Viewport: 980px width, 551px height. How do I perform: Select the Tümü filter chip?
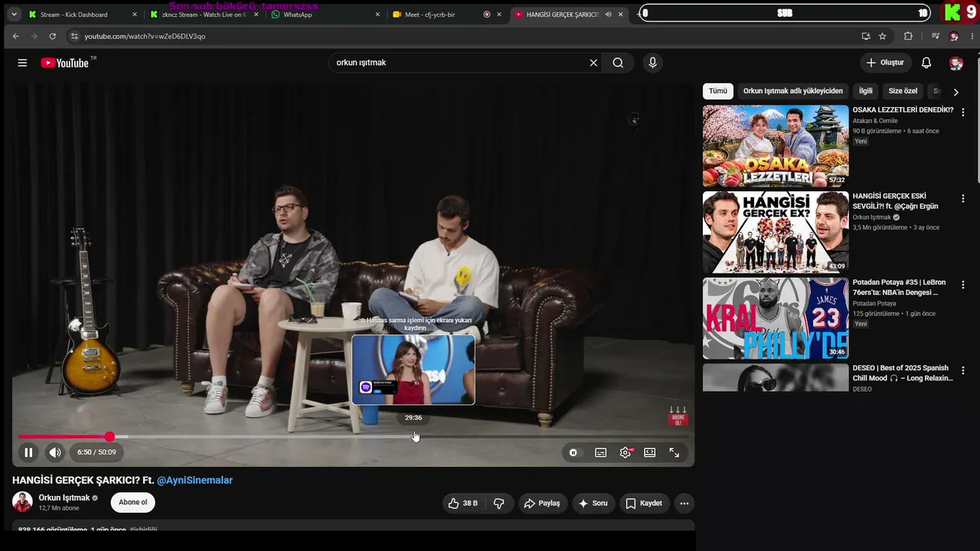point(718,91)
